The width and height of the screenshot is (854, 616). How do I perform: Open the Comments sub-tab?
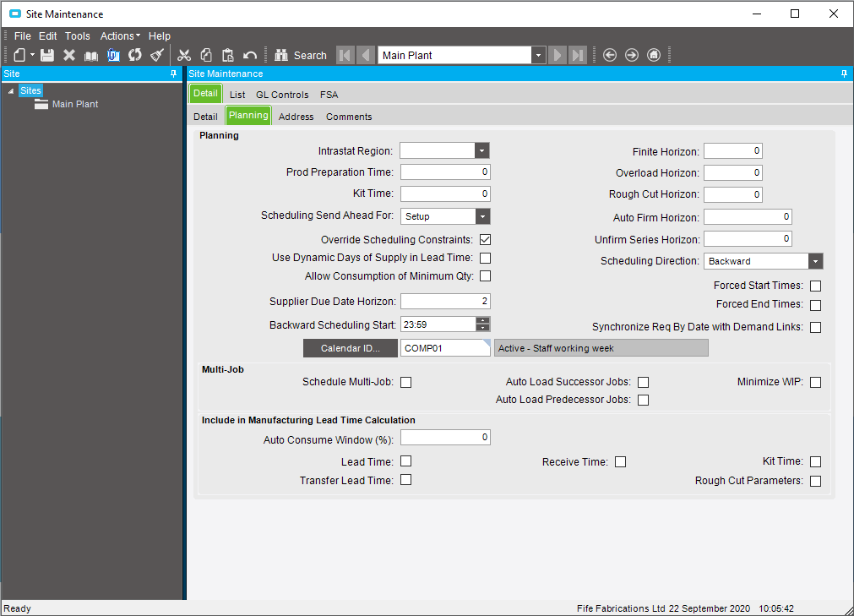click(x=349, y=117)
